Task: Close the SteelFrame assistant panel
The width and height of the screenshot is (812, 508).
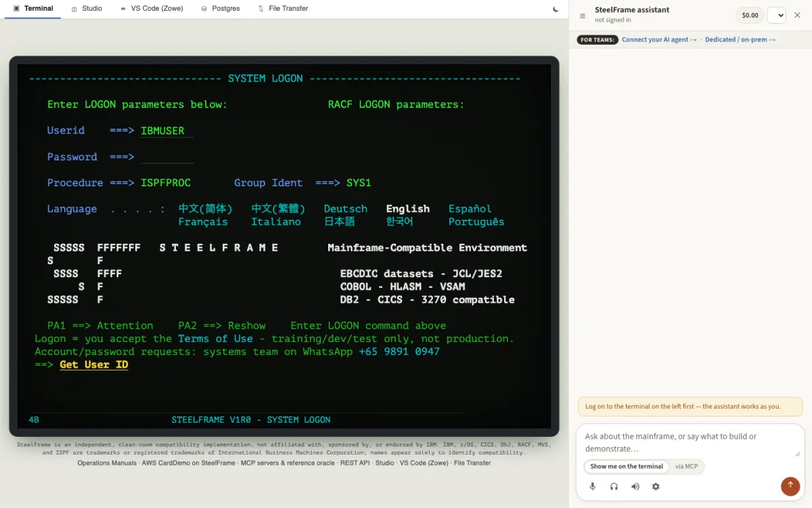Action: click(797, 15)
